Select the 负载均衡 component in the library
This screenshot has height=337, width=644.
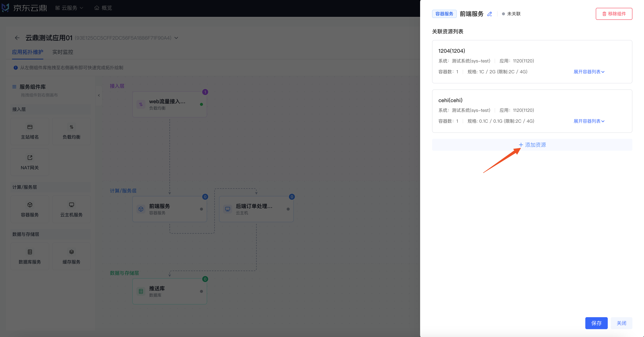point(72,132)
